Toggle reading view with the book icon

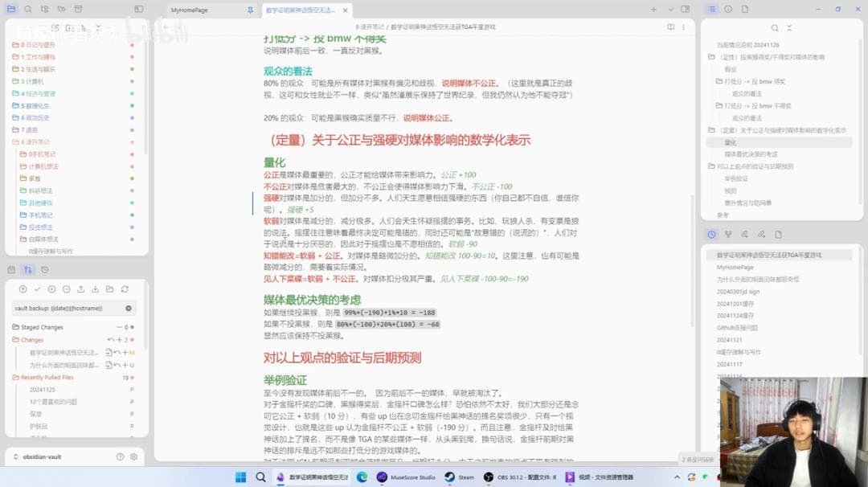click(671, 27)
